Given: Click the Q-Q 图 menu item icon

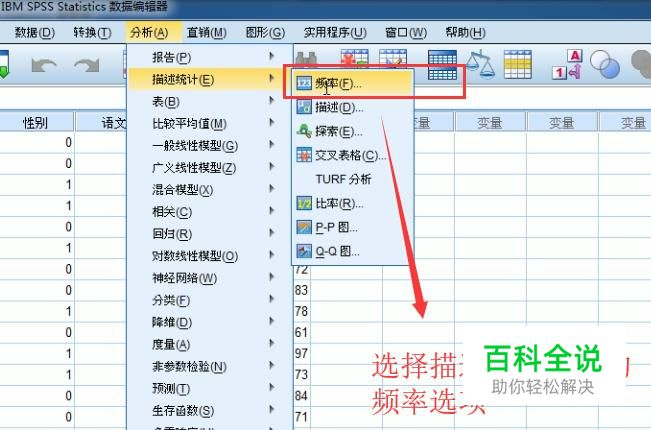Looking at the screenshot, I should (304, 251).
